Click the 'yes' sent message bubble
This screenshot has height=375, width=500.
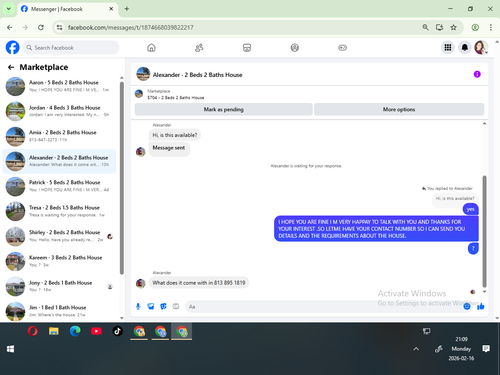tap(470, 209)
